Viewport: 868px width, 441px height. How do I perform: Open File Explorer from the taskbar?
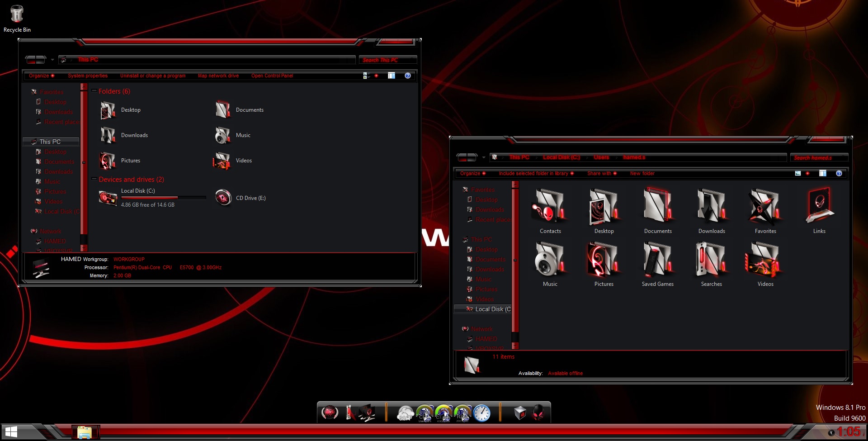coord(85,432)
